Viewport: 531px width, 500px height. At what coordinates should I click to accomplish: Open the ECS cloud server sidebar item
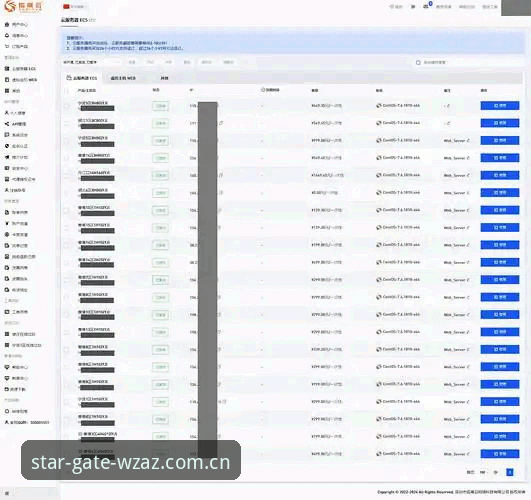20,69
